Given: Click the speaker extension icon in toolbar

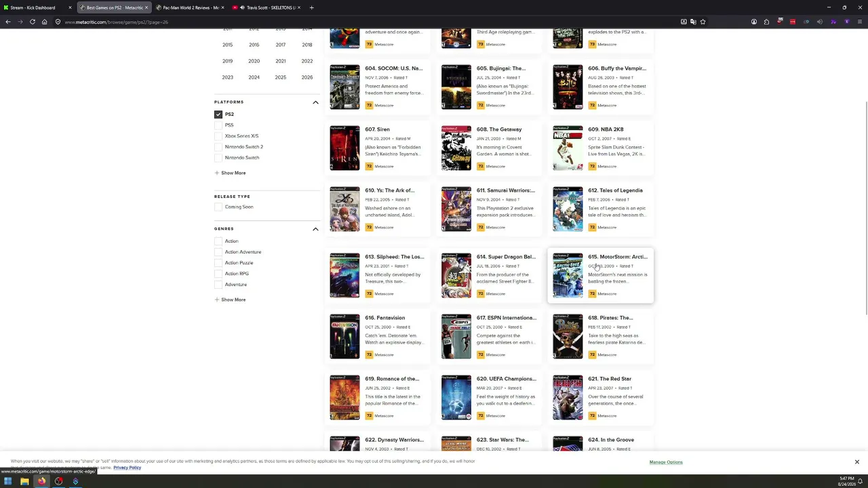Looking at the screenshot, I should point(819,22).
